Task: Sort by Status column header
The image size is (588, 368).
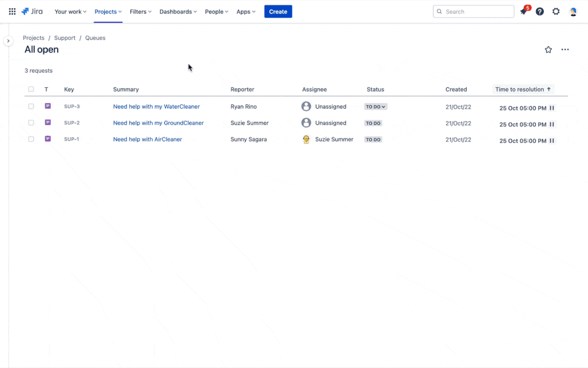Action: pos(375,90)
